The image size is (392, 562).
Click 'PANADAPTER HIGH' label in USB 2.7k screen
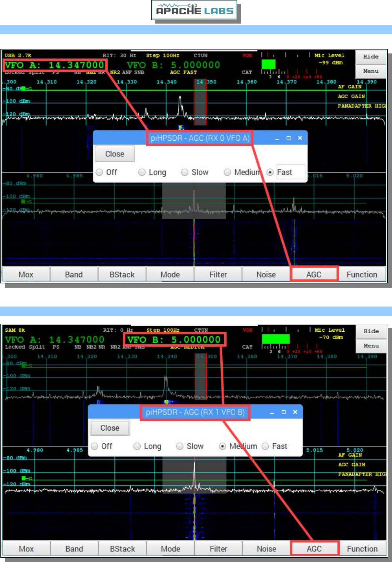click(x=362, y=106)
